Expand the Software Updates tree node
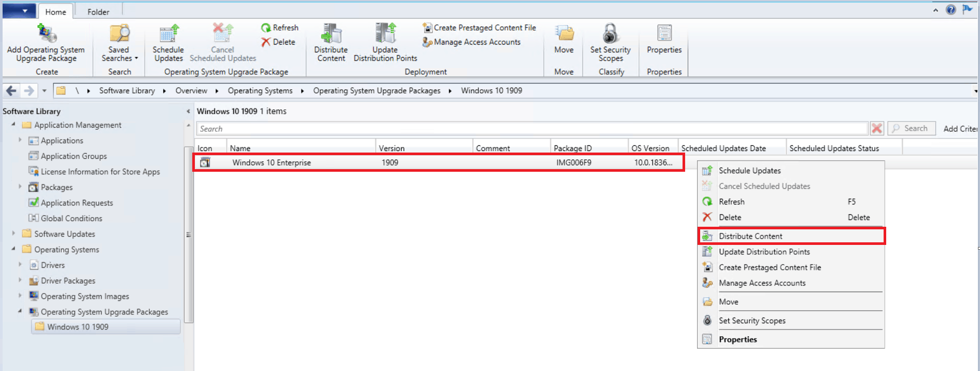The image size is (980, 371). pyautogui.click(x=13, y=233)
